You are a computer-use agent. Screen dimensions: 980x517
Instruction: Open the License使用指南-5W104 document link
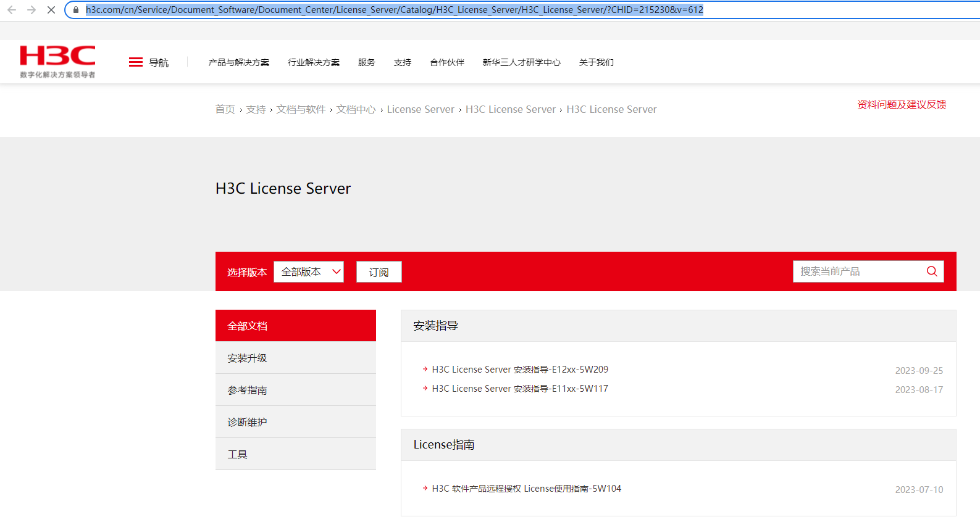tap(526, 489)
